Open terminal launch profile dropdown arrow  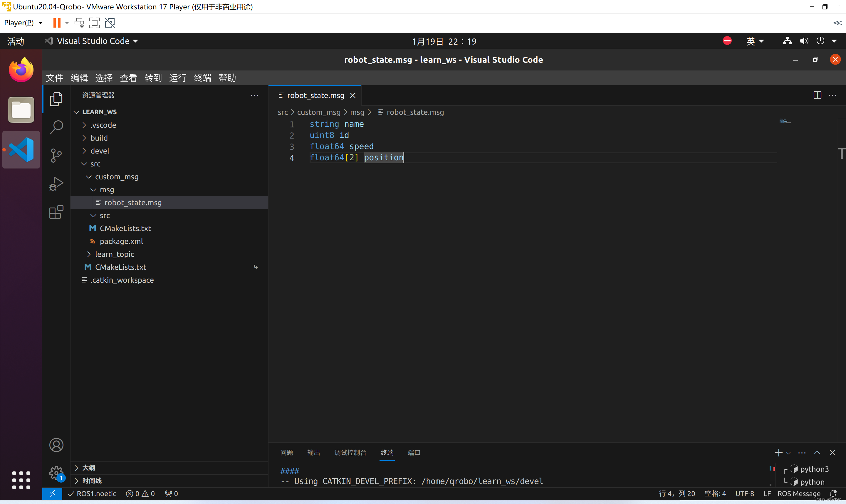pyautogui.click(x=788, y=453)
